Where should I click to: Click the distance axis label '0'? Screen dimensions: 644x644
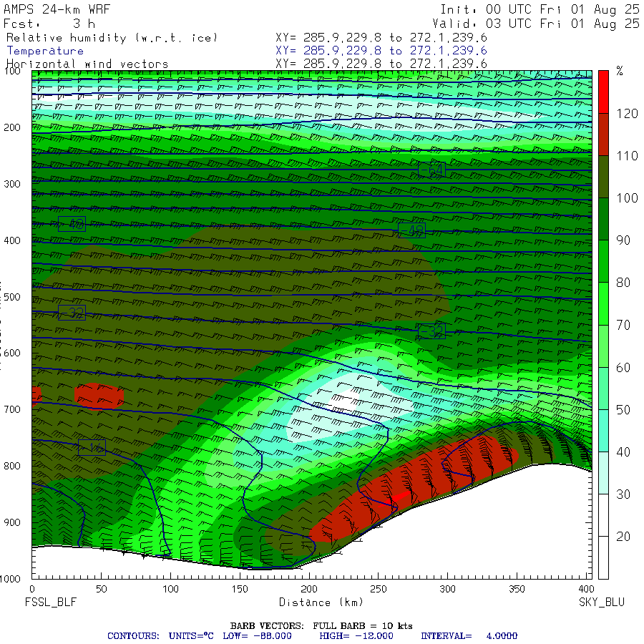coord(32,590)
